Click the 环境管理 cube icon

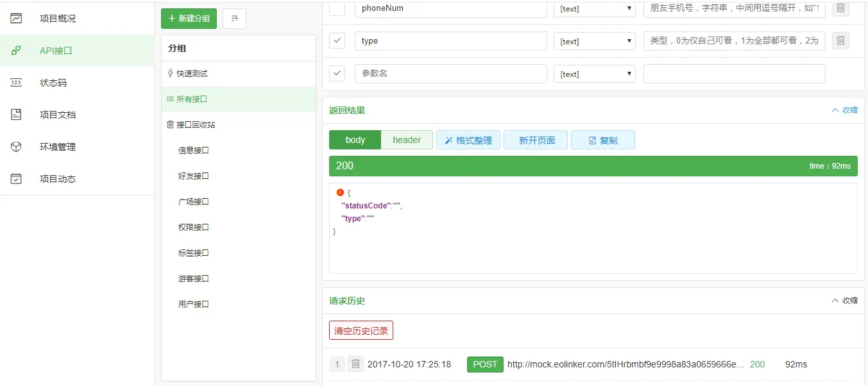point(16,146)
